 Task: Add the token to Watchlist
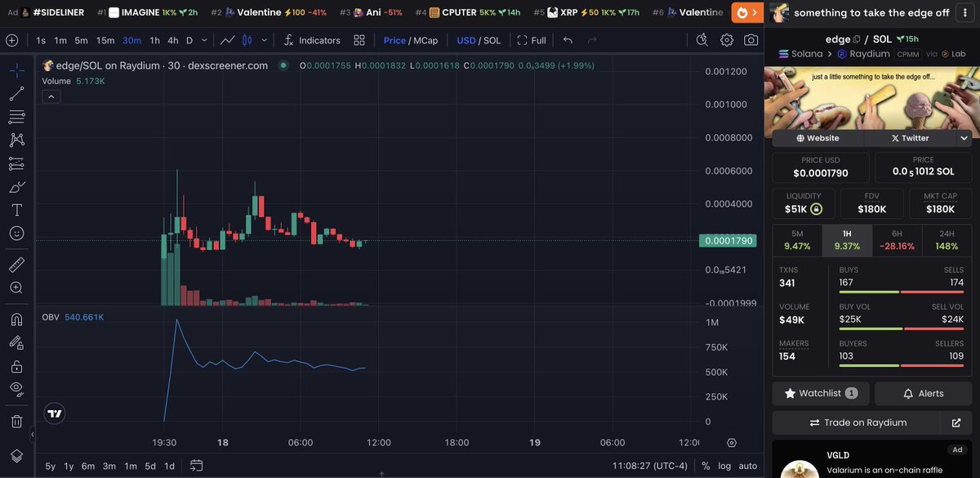tap(821, 393)
